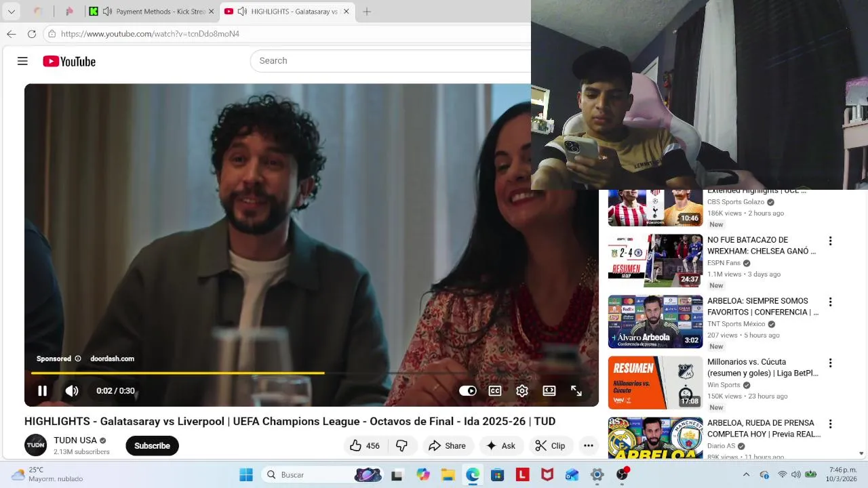Mute the video using the speaker icon
This screenshot has width=868, height=488.
point(72,391)
